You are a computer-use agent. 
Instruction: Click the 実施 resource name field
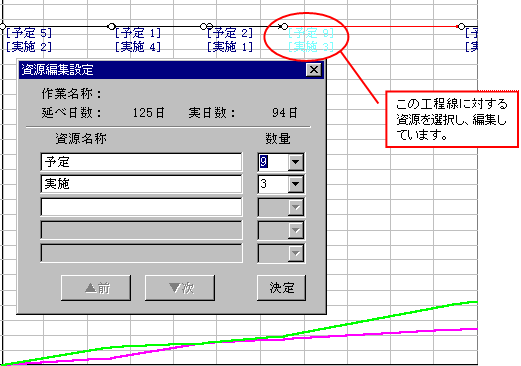coord(141,184)
